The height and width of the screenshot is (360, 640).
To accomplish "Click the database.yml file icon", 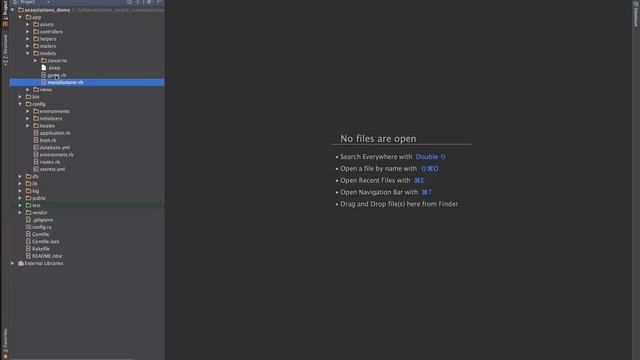I will tap(36, 147).
